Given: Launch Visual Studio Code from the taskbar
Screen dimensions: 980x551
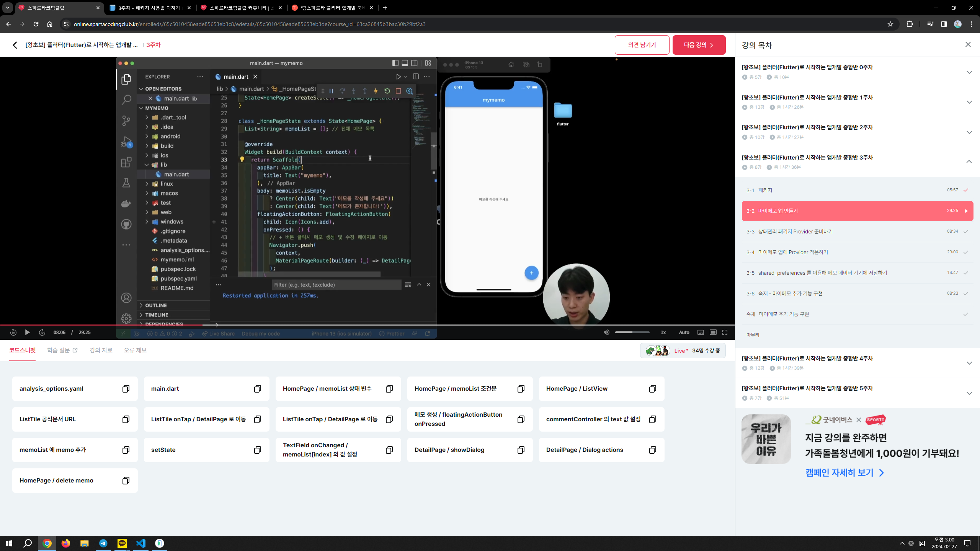Looking at the screenshot, I should pos(141,543).
